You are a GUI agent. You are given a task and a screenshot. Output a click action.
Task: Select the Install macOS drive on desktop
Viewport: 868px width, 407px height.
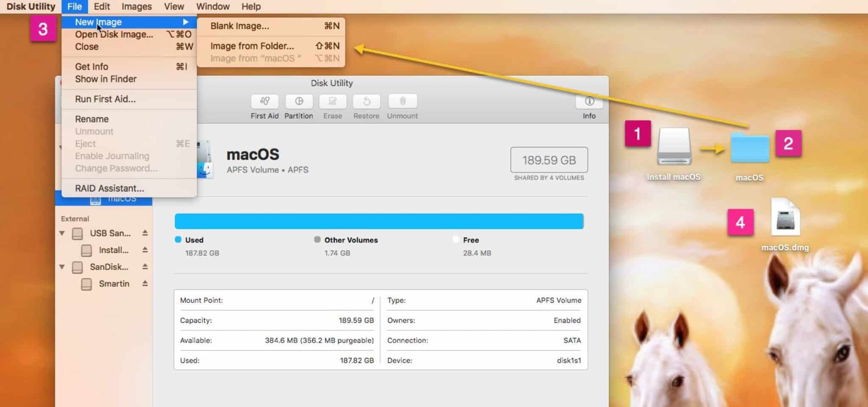coord(674,147)
